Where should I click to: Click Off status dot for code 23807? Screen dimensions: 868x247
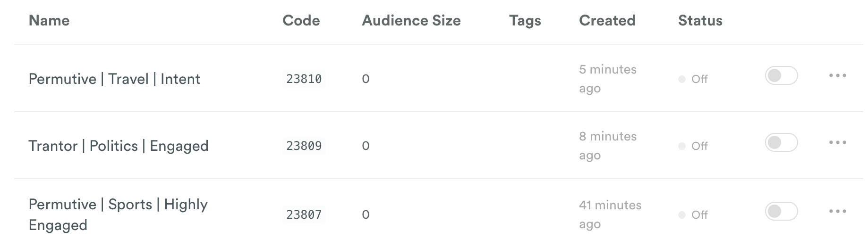pyautogui.click(x=681, y=215)
